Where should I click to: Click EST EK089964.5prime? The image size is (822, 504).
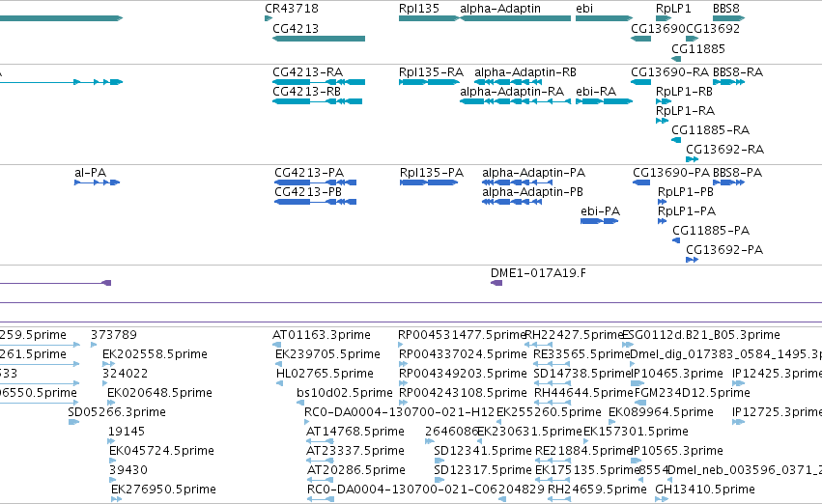click(x=661, y=412)
